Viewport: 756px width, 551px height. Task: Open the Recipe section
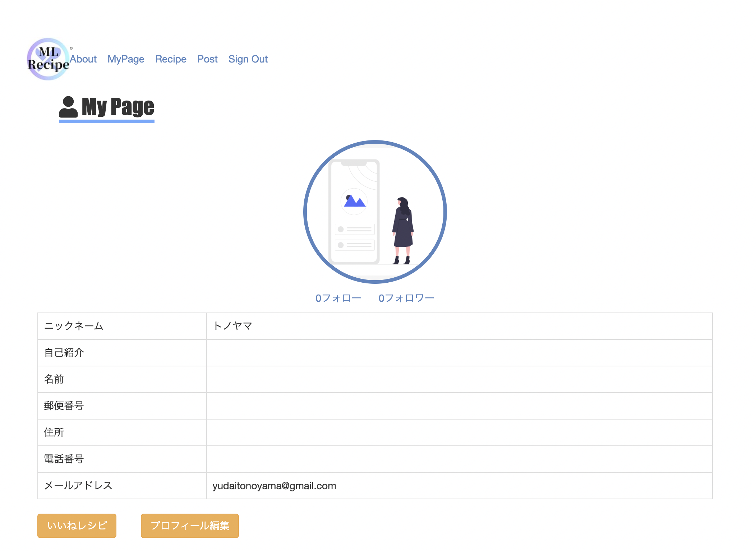pos(171,59)
